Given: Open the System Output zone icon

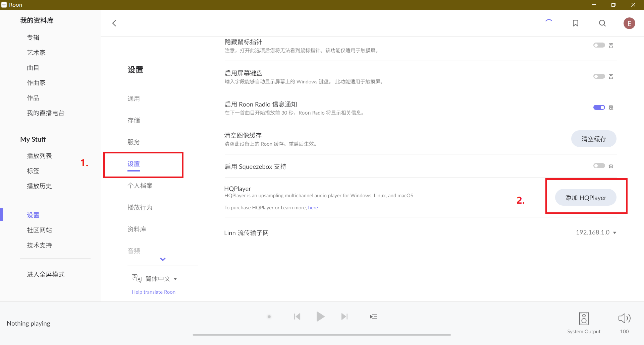Looking at the screenshot, I should point(584,319).
